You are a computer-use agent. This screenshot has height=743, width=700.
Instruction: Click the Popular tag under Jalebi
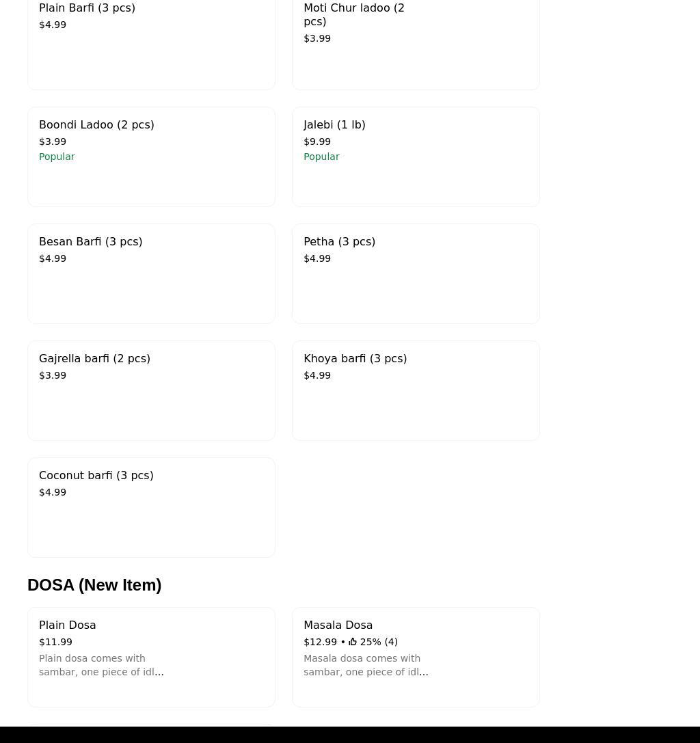click(x=321, y=157)
